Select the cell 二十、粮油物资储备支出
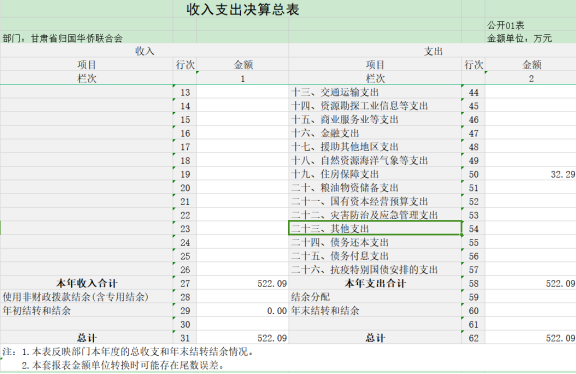 (x=375, y=188)
